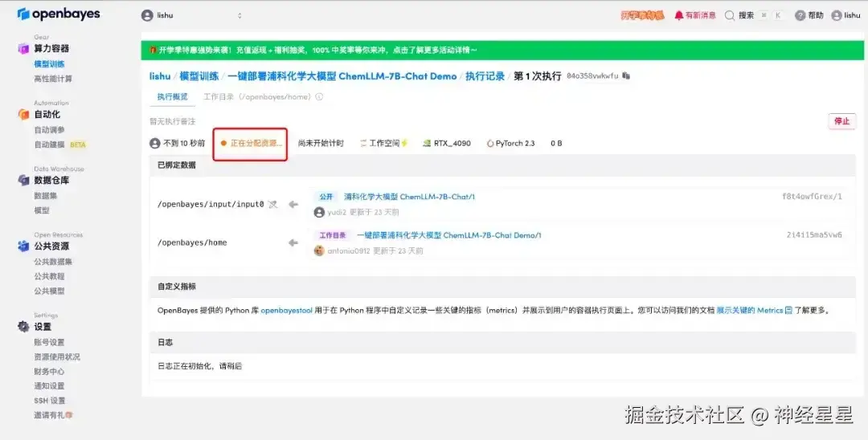Open the 搜索 search field
This screenshot has height=440, width=868.
tap(755, 15)
